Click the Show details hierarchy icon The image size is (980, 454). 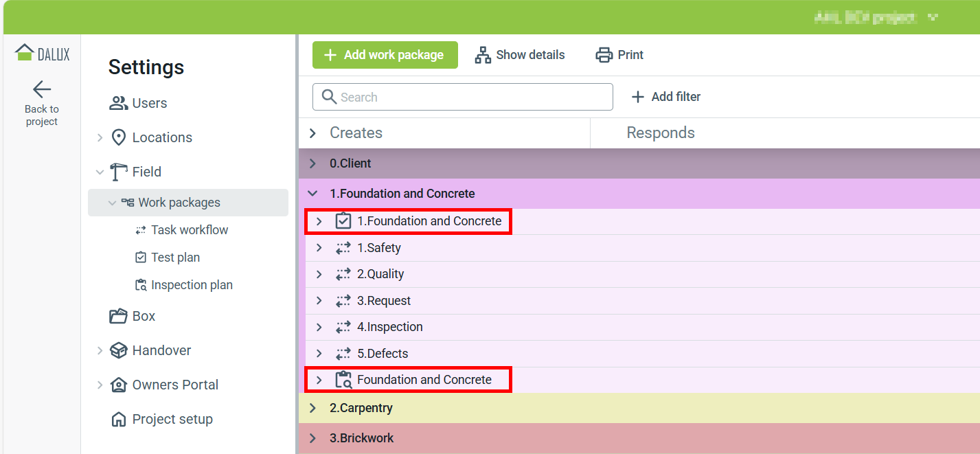(x=483, y=55)
